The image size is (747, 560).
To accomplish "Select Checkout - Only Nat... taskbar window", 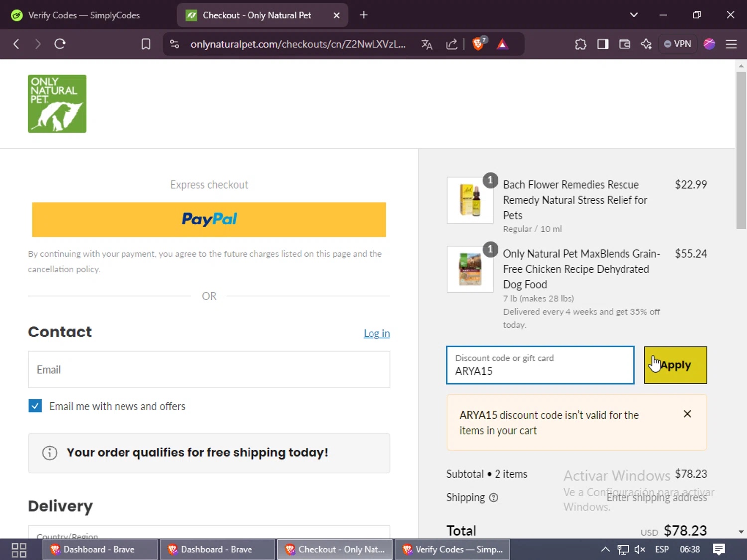I will click(x=335, y=550).
